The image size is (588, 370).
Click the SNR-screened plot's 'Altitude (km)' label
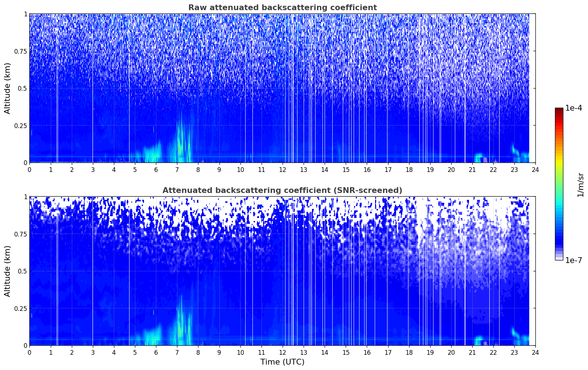[8, 271]
